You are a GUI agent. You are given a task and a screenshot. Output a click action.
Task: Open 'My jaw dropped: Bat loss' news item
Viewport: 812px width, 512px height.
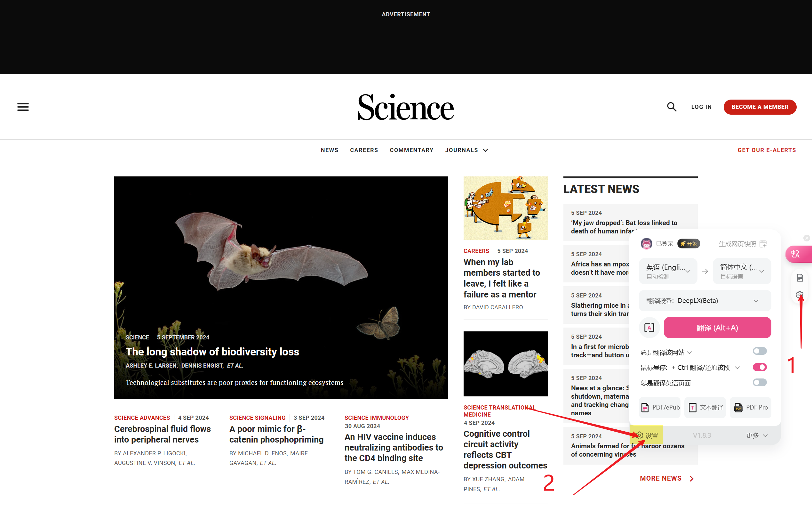[x=624, y=227]
